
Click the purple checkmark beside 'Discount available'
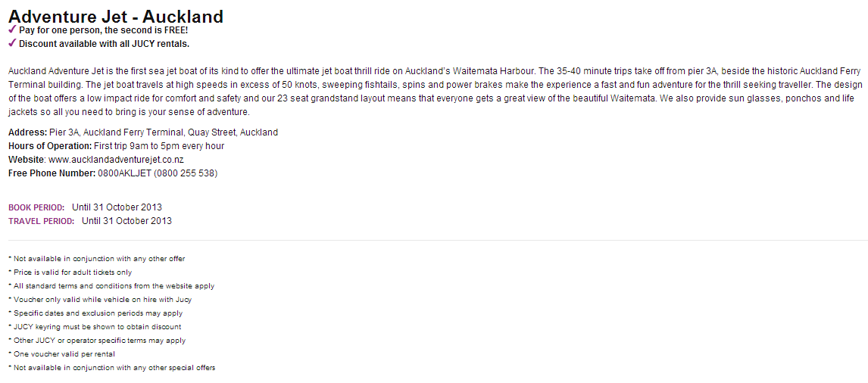point(12,43)
